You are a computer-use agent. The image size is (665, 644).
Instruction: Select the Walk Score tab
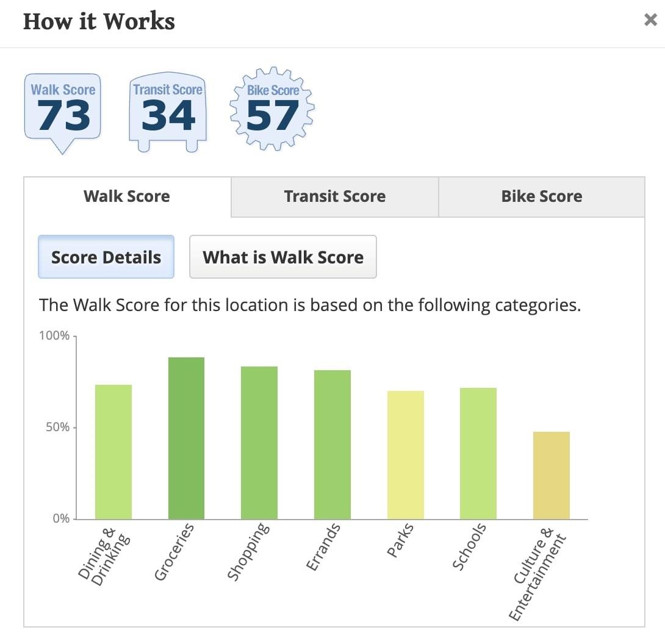click(x=128, y=197)
